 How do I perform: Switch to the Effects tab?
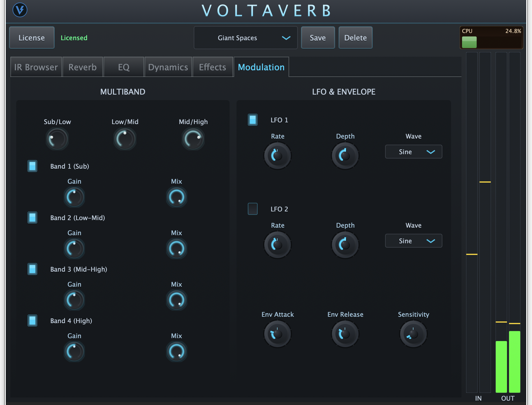click(213, 67)
